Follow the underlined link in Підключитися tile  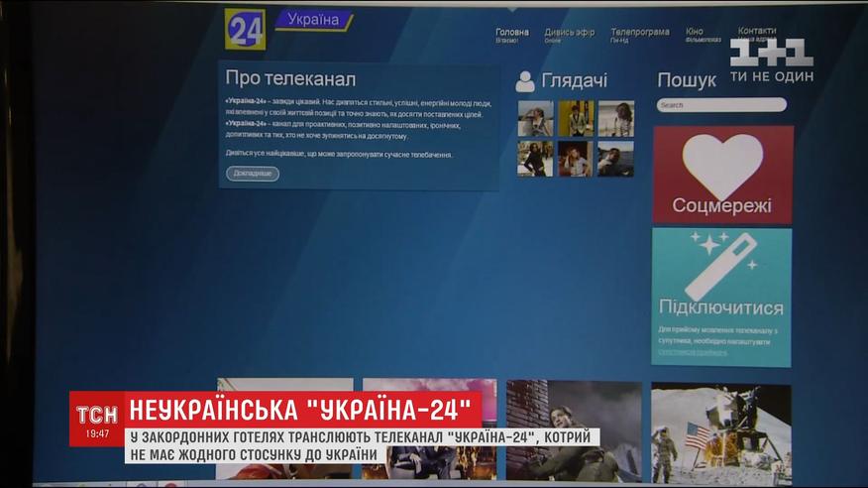[692, 352]
